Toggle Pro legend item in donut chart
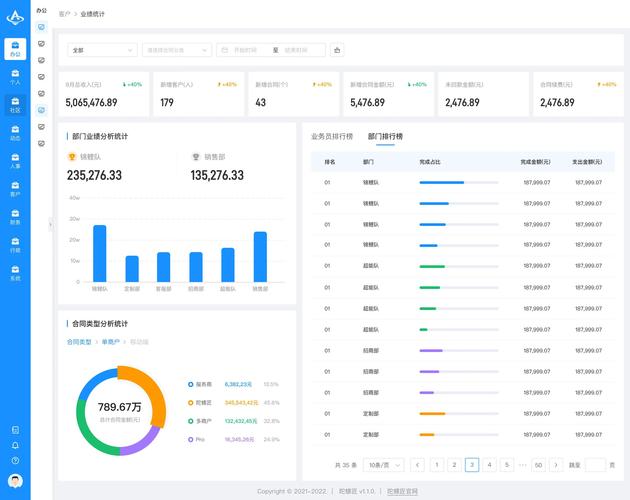 tap(199, 439)
